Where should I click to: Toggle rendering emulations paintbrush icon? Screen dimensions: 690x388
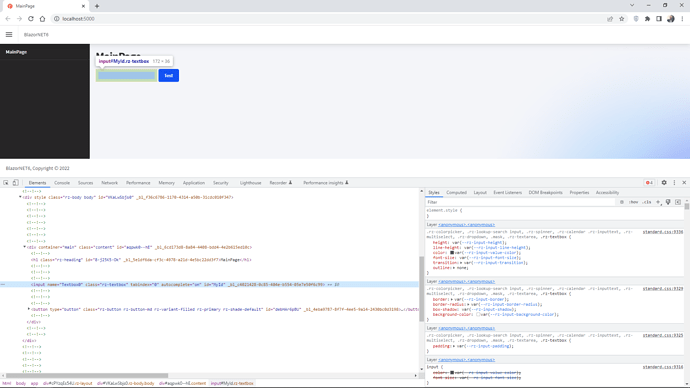pyautogui.click(x=668, y=202)
